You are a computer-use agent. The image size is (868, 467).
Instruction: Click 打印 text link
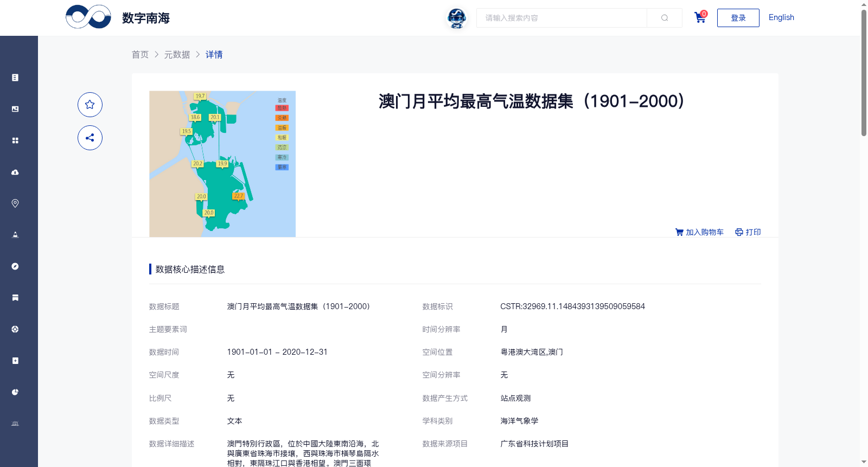tap(754, 232)
